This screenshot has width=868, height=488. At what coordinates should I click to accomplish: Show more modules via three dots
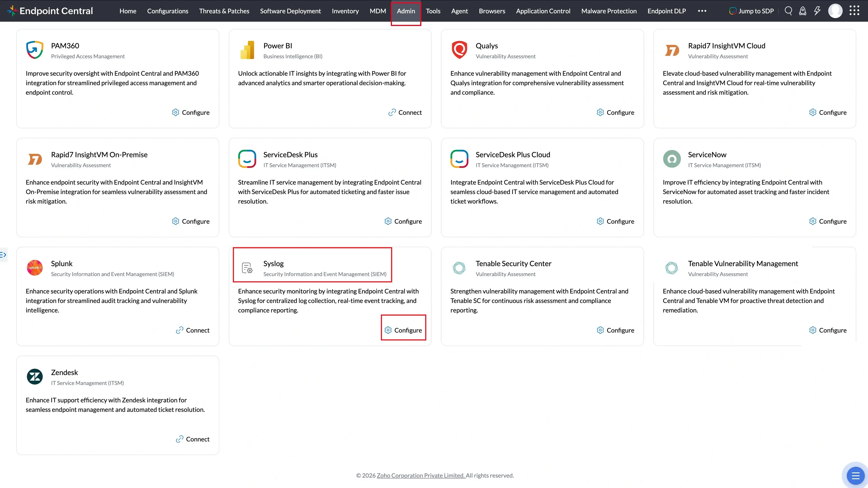point(702,11)
